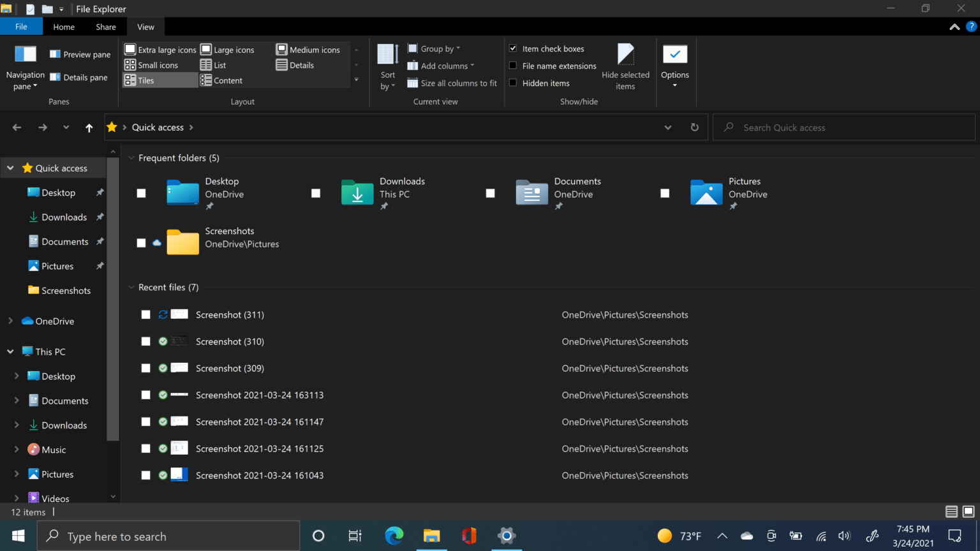Viewport: 980px width, 551px height.
Task: Switch to the Home ribbon tab
Action: (63, 26)
